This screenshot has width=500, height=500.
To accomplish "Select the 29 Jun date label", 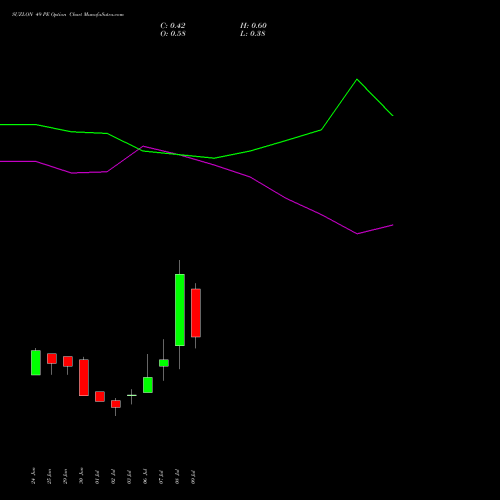I will [65, 476].
